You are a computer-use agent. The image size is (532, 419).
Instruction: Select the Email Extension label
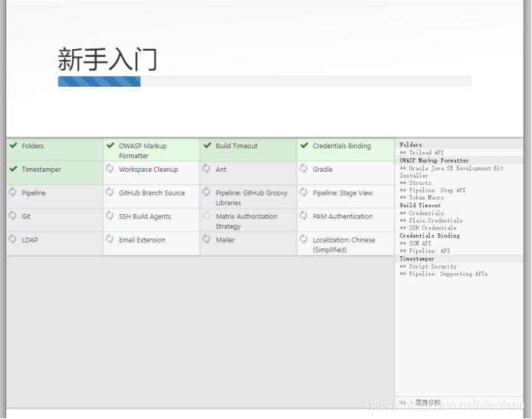[x=142, y=240]
